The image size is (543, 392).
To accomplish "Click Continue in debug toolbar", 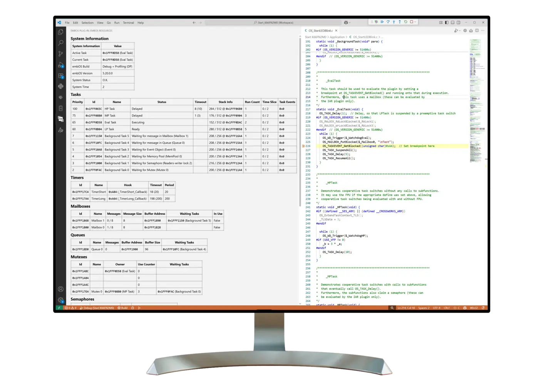I will 382,22.
